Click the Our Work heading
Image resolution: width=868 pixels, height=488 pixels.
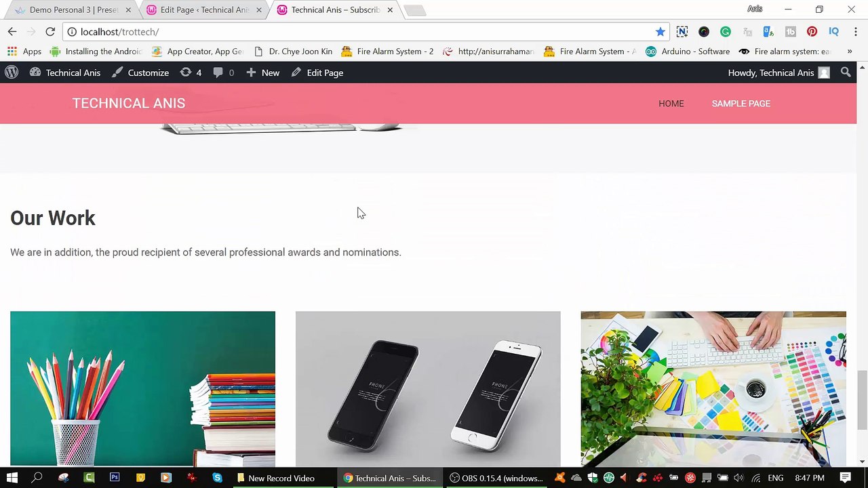pyautogui.click(x=53, y=218)
